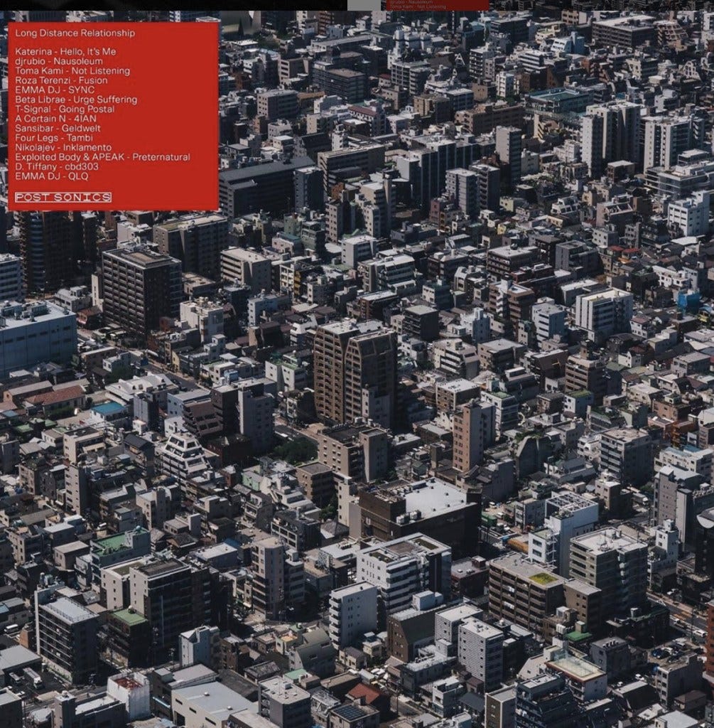Click the 'Long Distance Relationship' title
Screen dimensions: 714x728
coord(75,33)
